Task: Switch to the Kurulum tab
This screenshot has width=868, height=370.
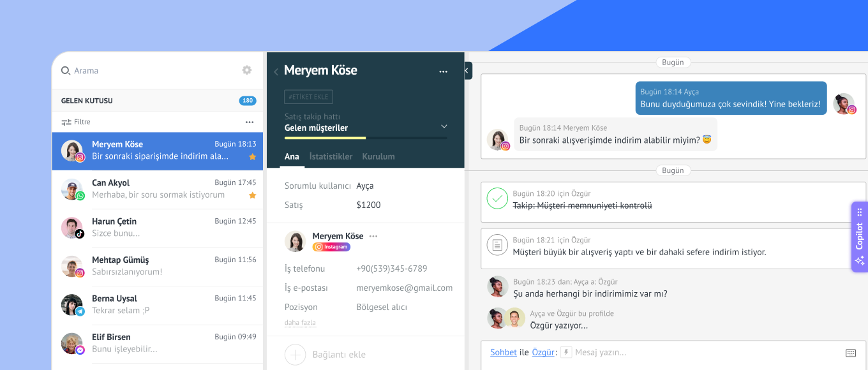Action: pos(378,156)
